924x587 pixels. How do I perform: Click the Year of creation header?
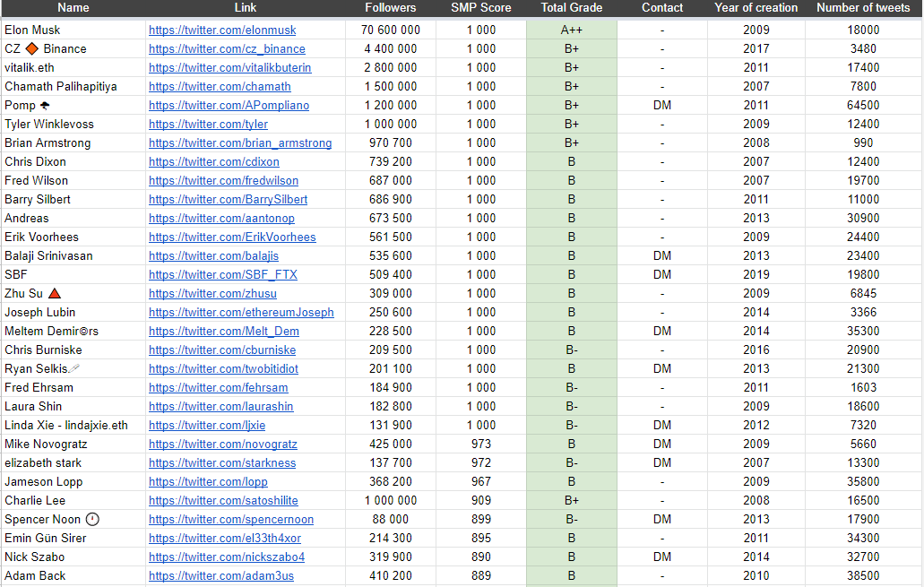click(x=756, y=8)
